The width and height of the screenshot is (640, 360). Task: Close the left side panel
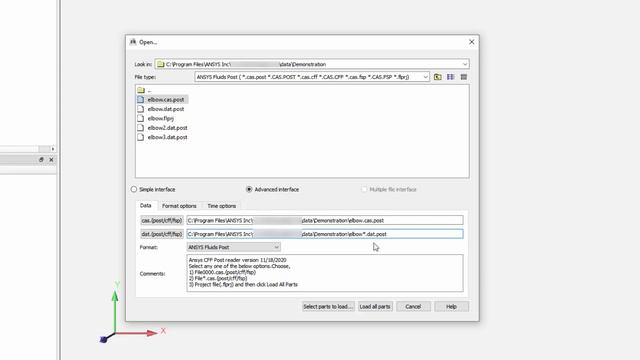51,160
